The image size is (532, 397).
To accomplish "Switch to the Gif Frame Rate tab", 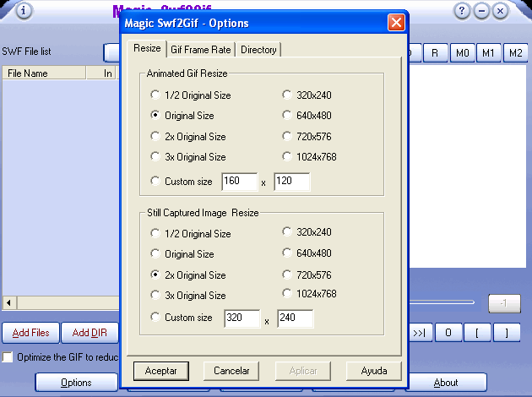I will pos(201,50).
